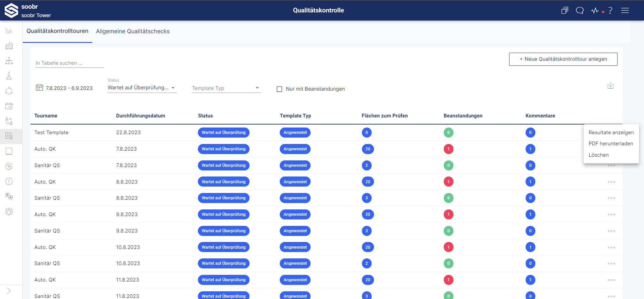The image size is (644, 299).
Task: Switch to Qualitätskontrolltouren tab
Action: (57, 31)
